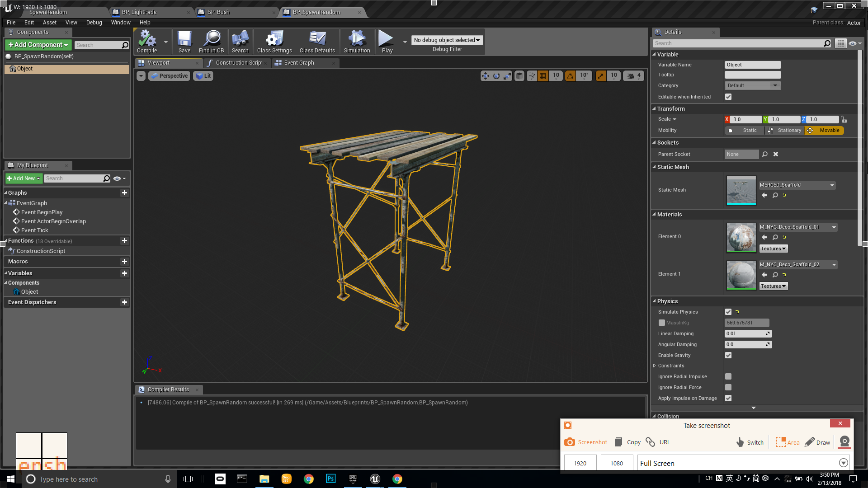Open Class Settings
This screenshot has width=868, height=488.
pos(274,42)
